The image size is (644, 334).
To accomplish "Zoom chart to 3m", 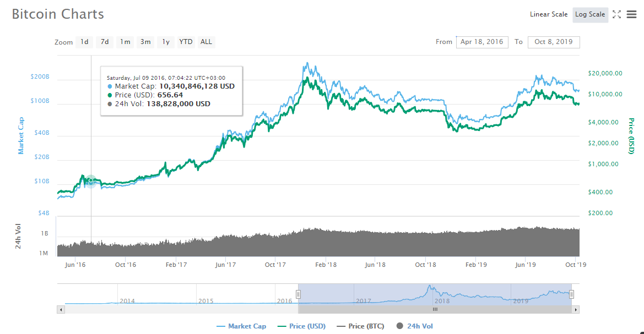I will click(x=145, y=42).
